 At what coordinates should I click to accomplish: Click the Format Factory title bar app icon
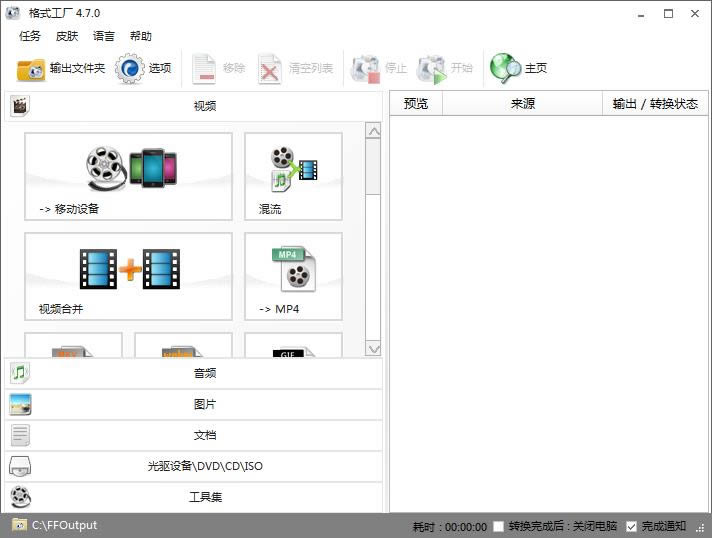tap(13, 13)
